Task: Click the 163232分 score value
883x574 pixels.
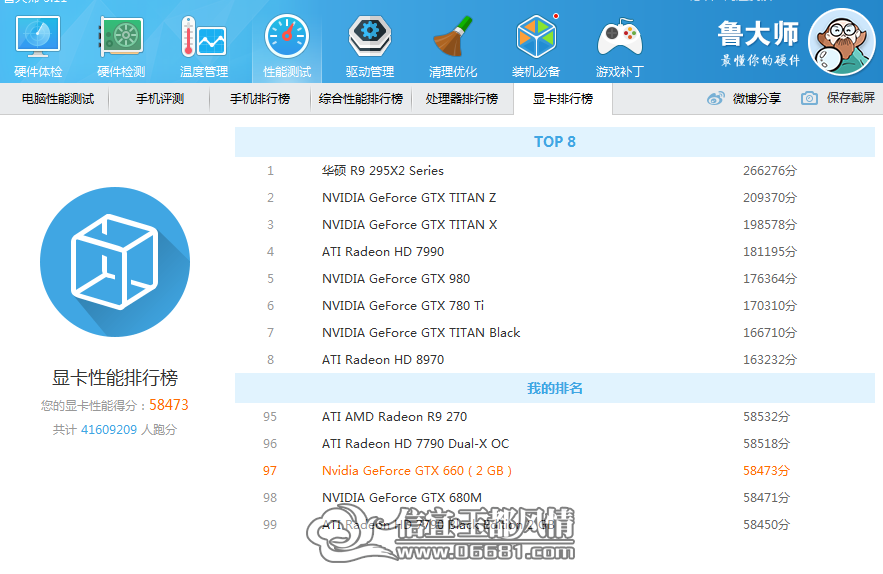Action: click(x=770, y=360)
